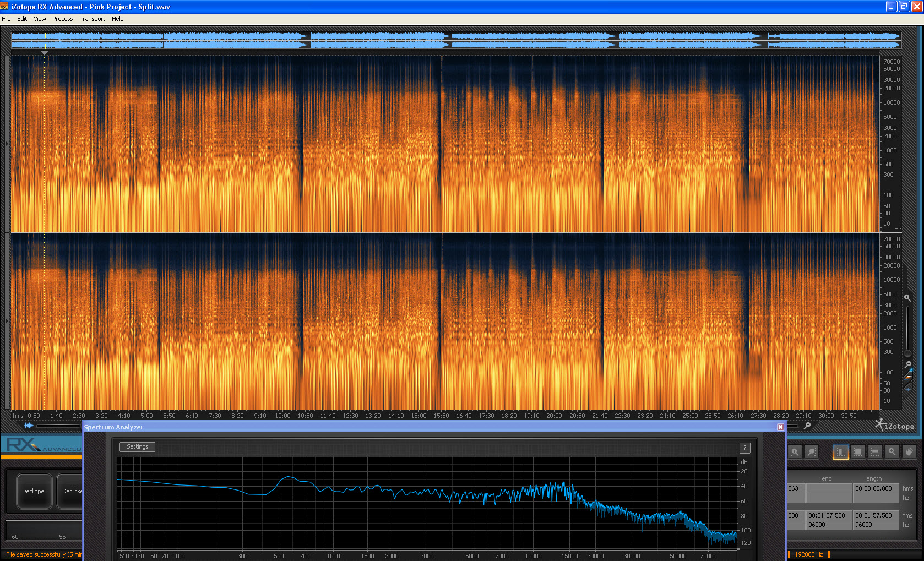
Task: Open Spectrum Analyzer Settings
Action: click(137, 447)
